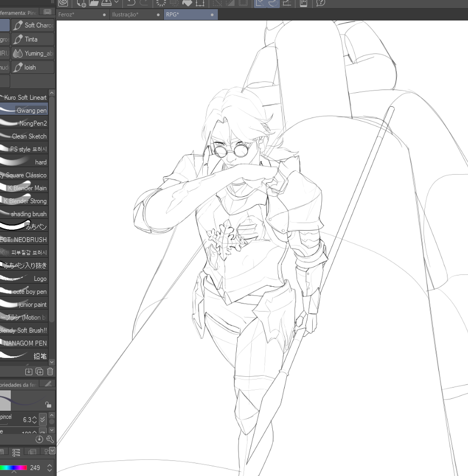Viewport: 468px width, 476px height.
Task: Duplicate the current sub tool
Action: [39, 371]
